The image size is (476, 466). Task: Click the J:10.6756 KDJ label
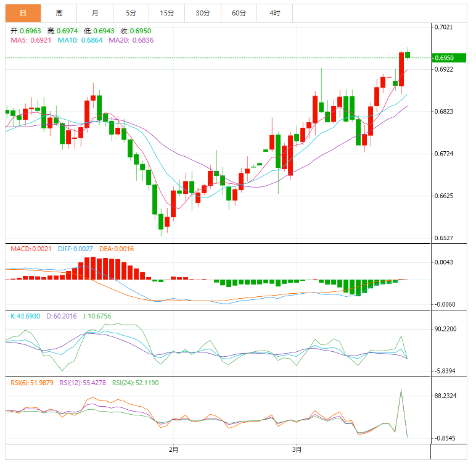[x=97, y=316]
